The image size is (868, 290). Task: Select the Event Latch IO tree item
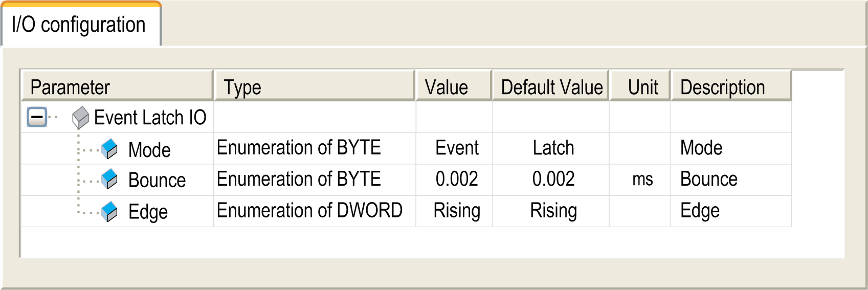tap(150, 118)
